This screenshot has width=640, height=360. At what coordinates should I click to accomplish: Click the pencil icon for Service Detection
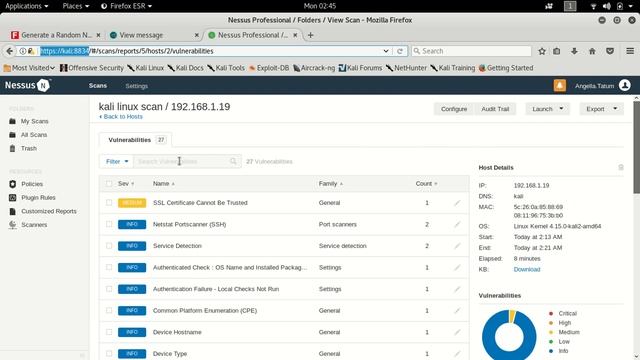[x=457, y=246]
